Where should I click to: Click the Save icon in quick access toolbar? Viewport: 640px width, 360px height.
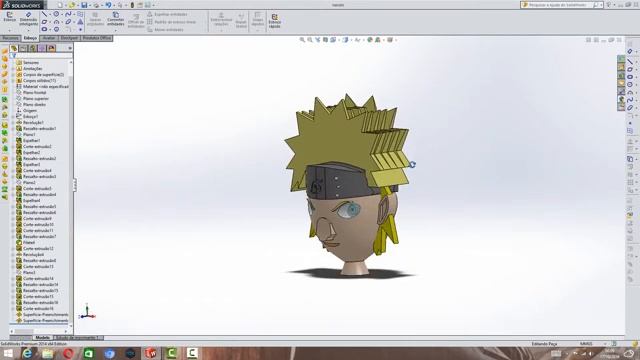(x=84, y=5)
